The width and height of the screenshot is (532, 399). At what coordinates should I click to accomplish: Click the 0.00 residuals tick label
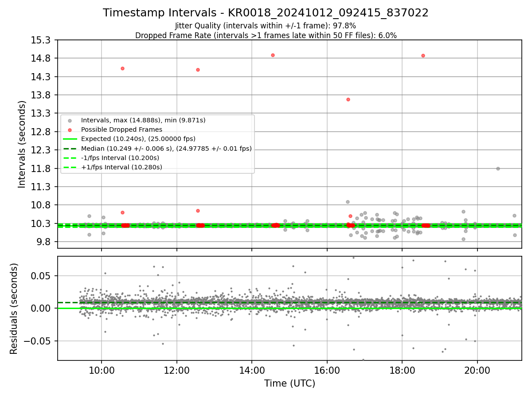(x=41, y=309)
